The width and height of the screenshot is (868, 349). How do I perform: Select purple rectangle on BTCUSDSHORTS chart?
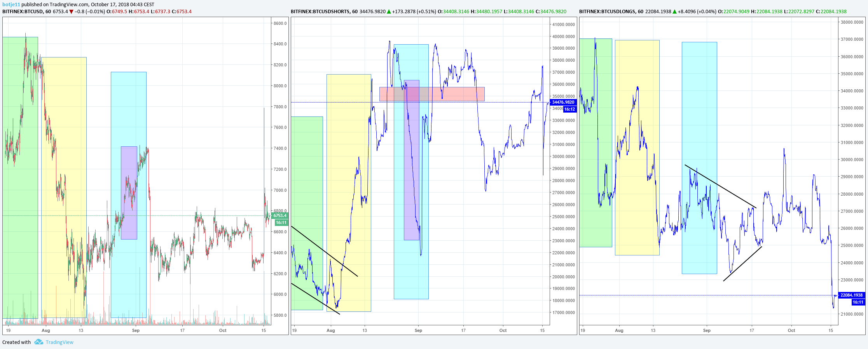click(x=412, y=160)
